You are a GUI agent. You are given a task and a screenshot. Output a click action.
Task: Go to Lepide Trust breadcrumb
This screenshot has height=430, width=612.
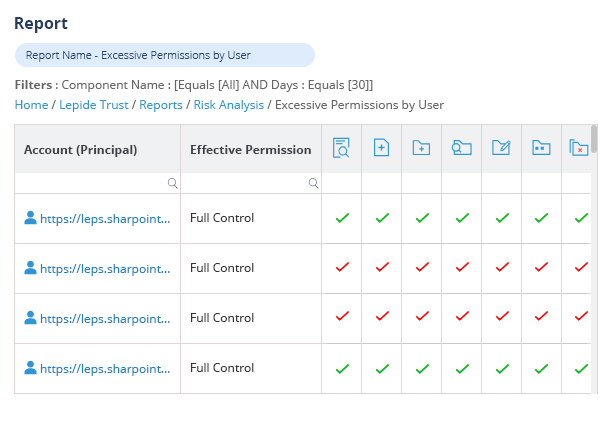94,104
